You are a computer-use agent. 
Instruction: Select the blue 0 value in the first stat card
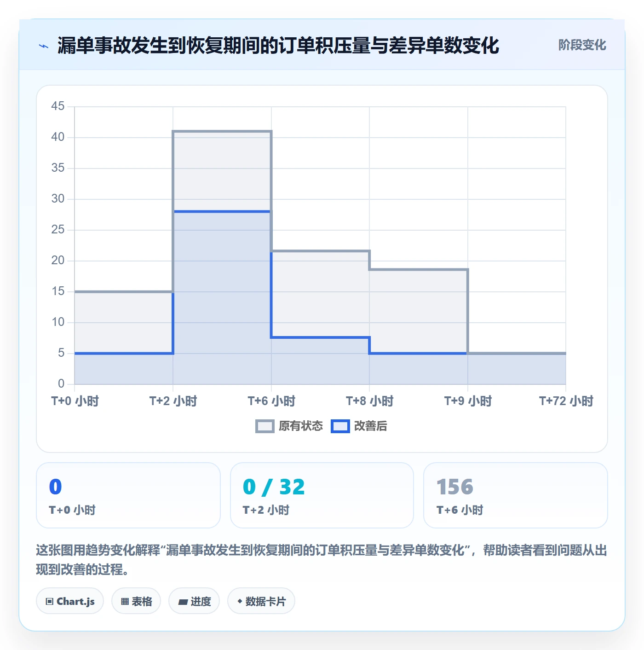click(x=55, y=487)
